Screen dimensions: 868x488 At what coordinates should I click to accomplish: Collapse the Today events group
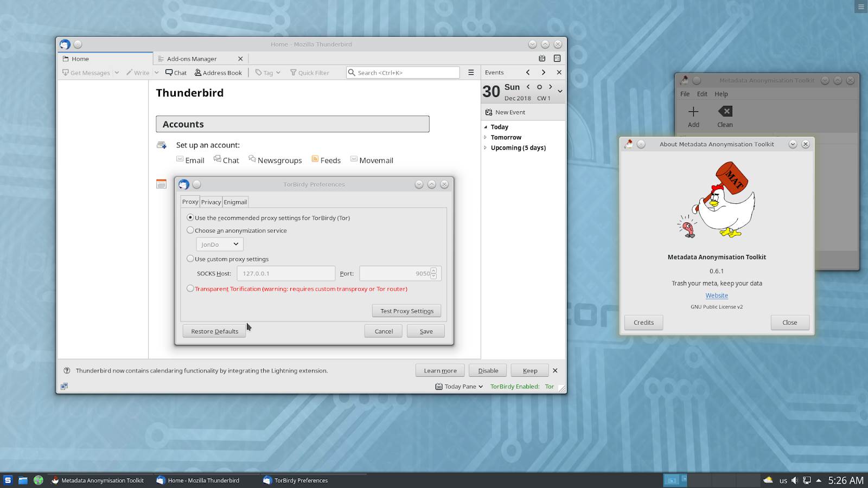(x=486, y=127)
